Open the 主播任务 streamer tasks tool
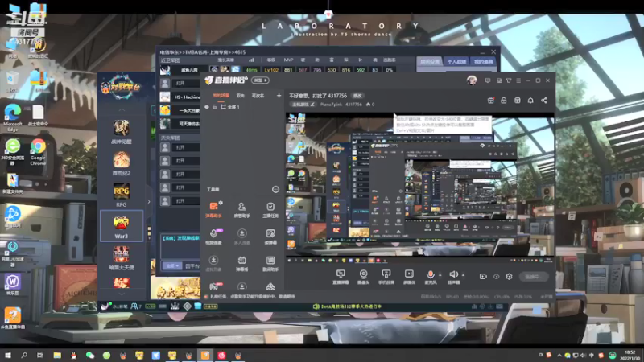The image size is (644, 362). pyautogui.click(x=270, y=209)
